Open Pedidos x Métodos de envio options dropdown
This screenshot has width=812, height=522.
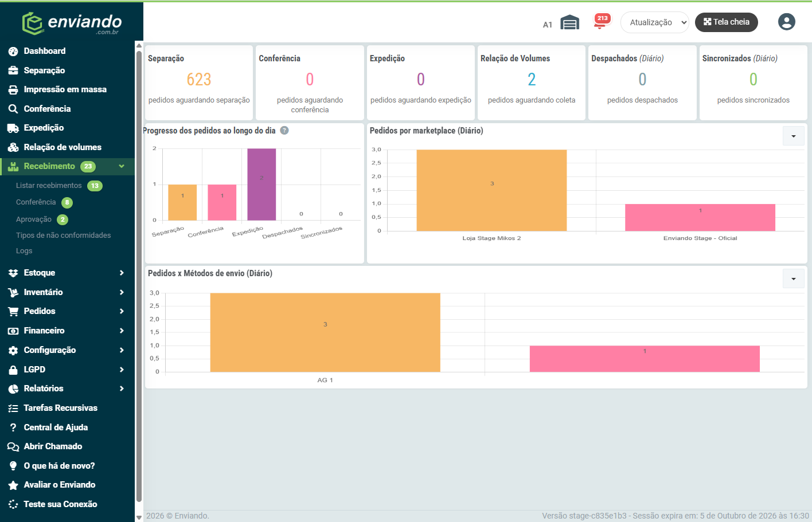[794, 279]
